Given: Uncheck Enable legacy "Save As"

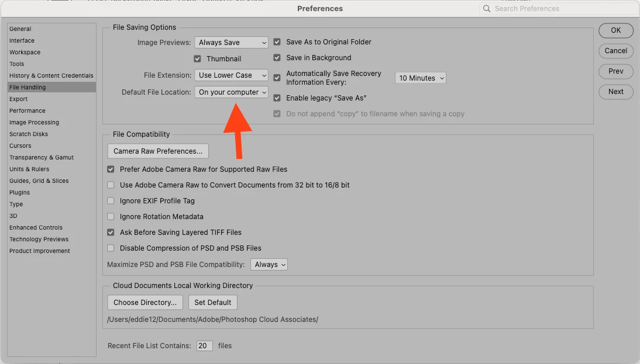Looking at the screenshot, I should point(277,98).
